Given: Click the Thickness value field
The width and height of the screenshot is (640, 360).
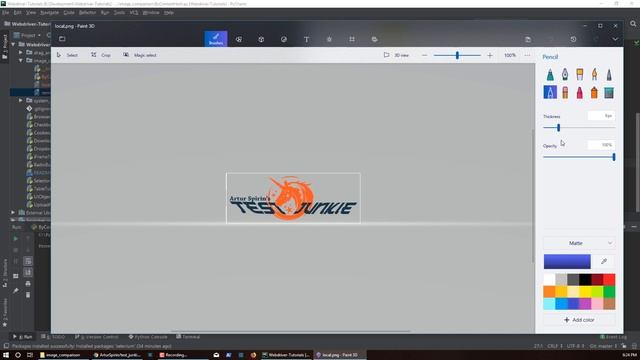Looking at the screenshot, I should coord(601,116).
